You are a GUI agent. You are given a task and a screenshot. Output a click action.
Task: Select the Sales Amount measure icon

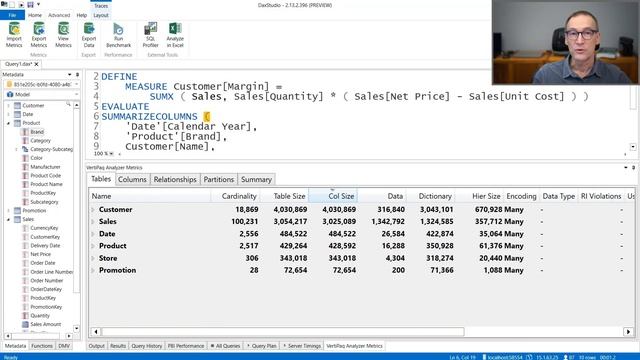(25, 324)
